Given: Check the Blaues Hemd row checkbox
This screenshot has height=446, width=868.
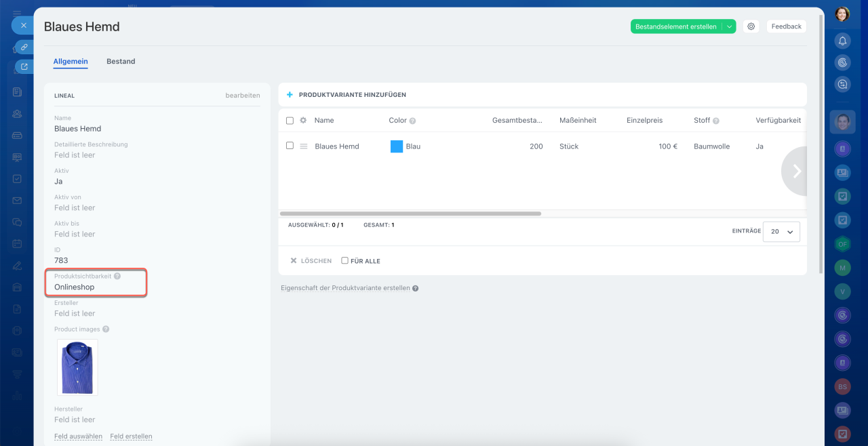Looking at the screenshot, I should click(290, 146).
